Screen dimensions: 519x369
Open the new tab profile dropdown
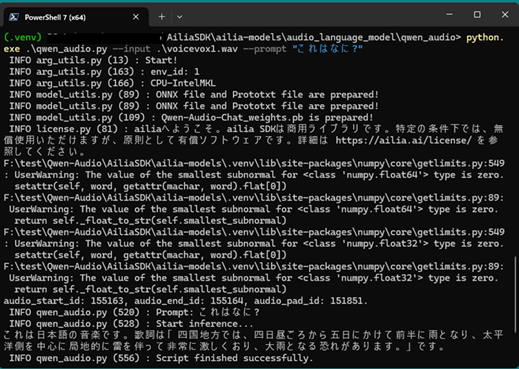coord(179,17)
